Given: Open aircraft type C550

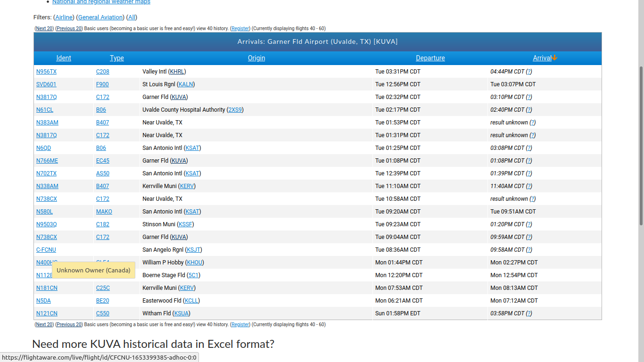Looking at the screenshot, I should pyautogui.click(x=103, y=313).
